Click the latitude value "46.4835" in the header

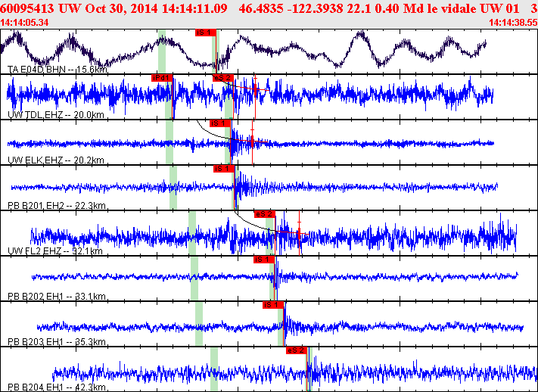pyautogui.click(x=261, y=8)
